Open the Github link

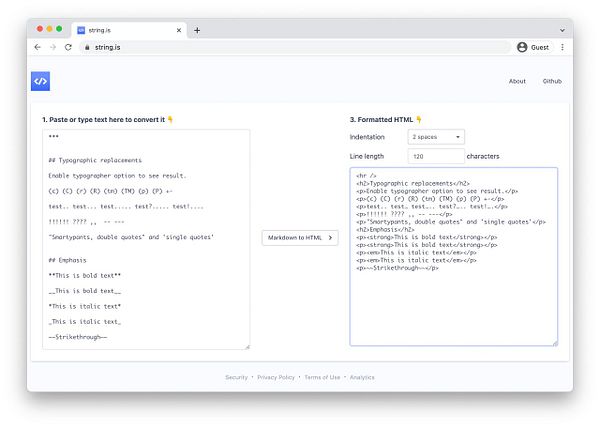(x=552, y=81)
